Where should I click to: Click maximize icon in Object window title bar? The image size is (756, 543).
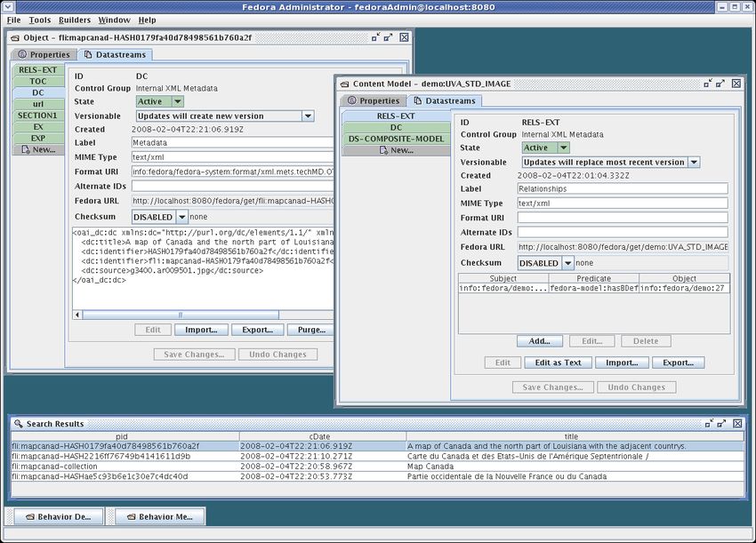[388, 37]
